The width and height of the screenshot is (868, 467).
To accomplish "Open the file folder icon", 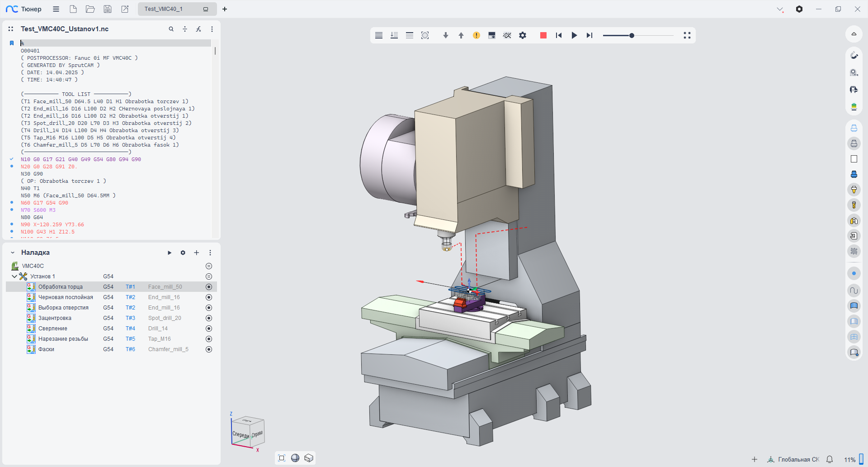I will pyautogui.click(x=90, y=9).
